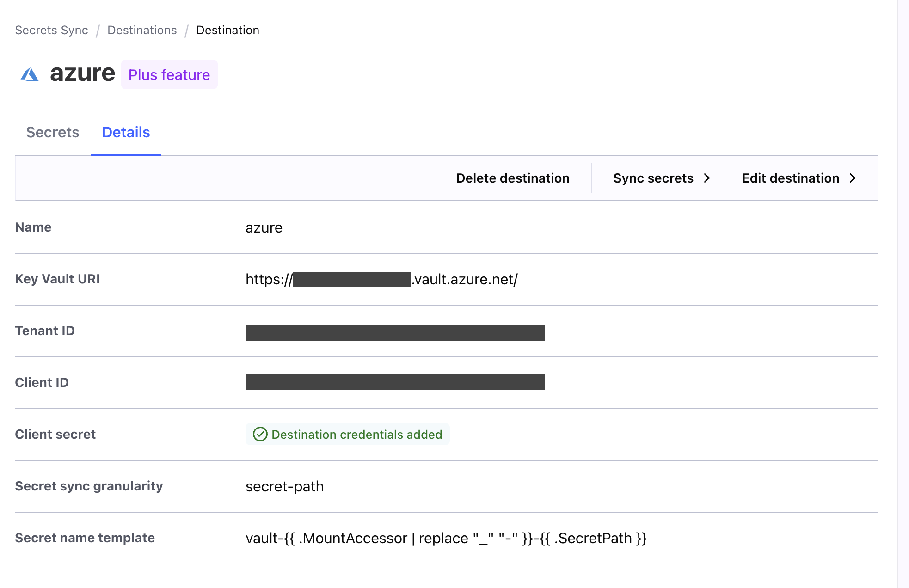Click the Key Vault URI label
Screen dimensions: 909x588
[57, 279]
